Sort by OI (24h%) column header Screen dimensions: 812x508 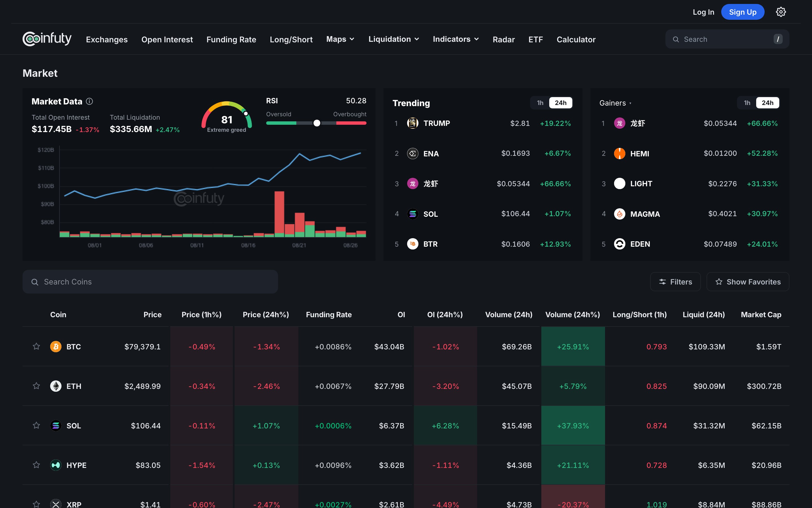tap(445, 315)
